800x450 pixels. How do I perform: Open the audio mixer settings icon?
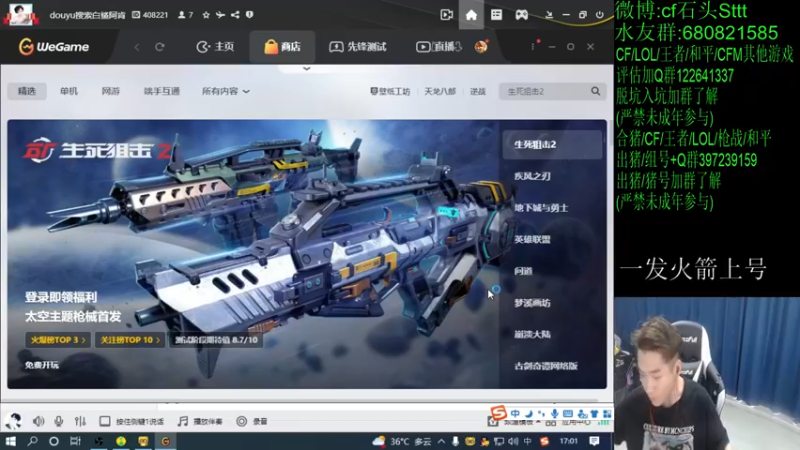tap(80, 421)
